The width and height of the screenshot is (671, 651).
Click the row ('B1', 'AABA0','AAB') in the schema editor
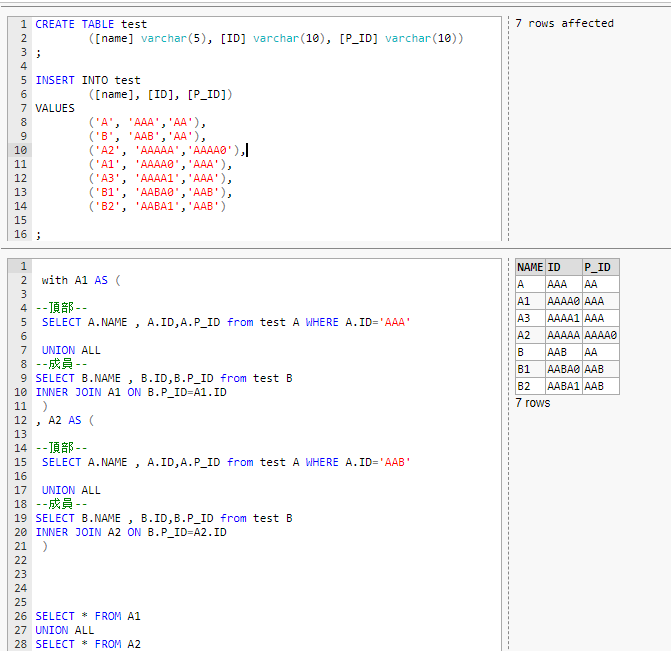160,193
